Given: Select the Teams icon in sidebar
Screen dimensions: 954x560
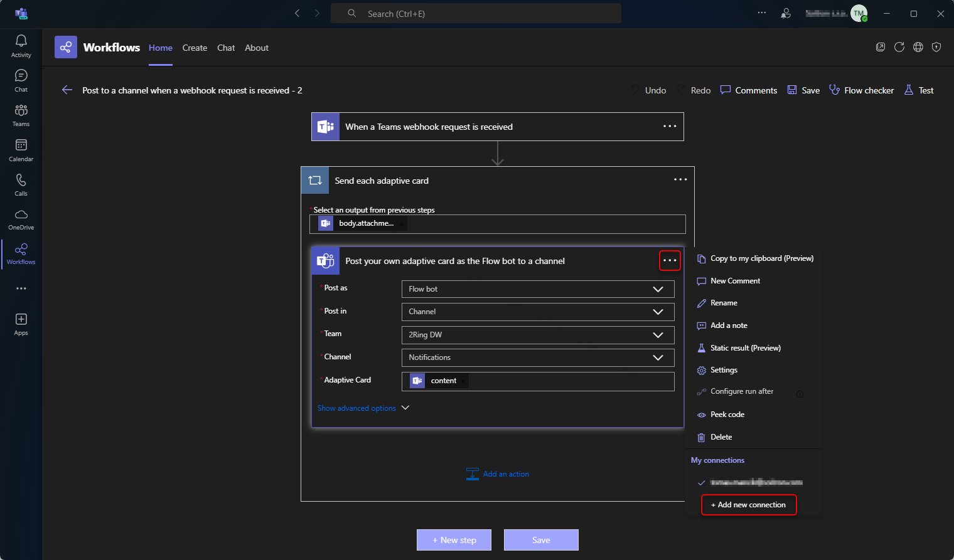Looking at the screenshot, I should pos(21,114).
